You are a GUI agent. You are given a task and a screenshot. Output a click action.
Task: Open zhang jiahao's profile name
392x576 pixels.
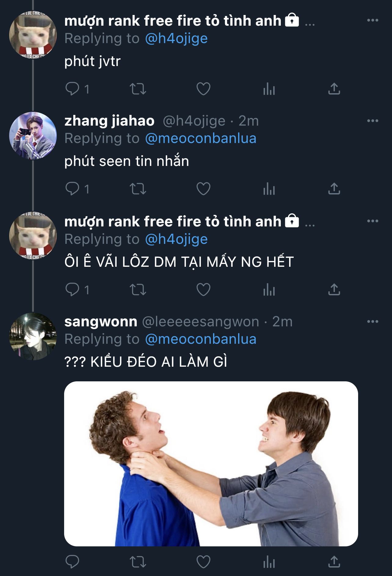click(110, 121)
